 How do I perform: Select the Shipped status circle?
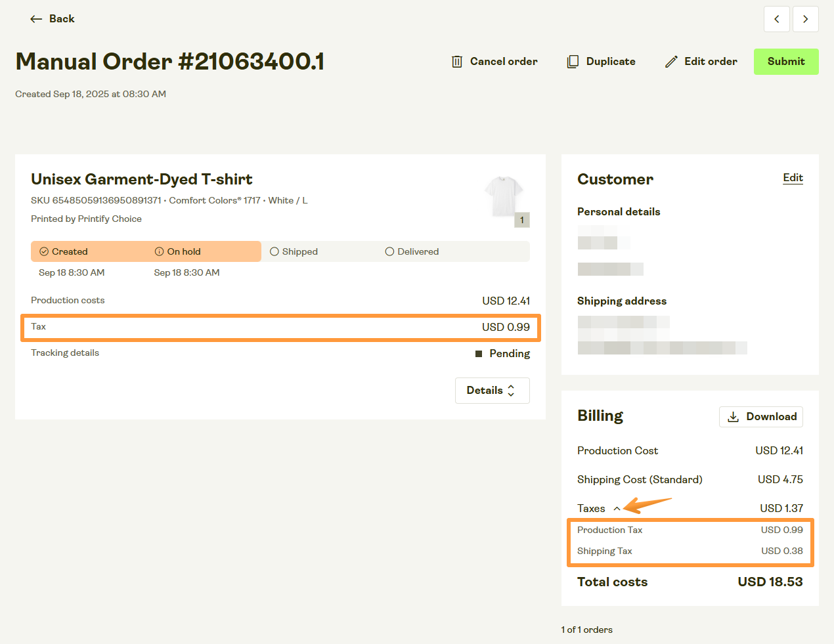[274, 251]
